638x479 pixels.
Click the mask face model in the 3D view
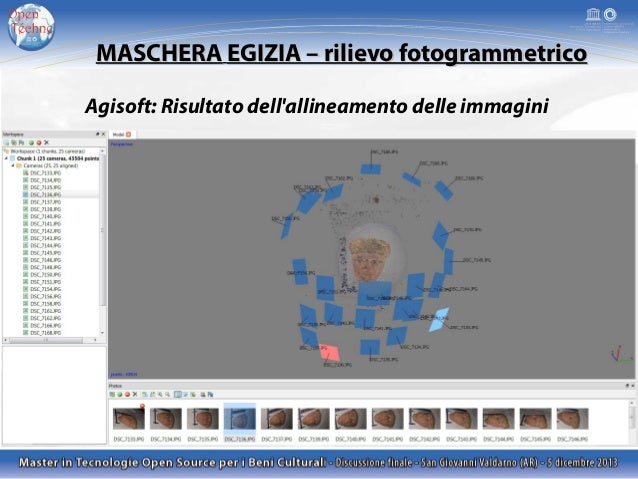tap(369, 259)
